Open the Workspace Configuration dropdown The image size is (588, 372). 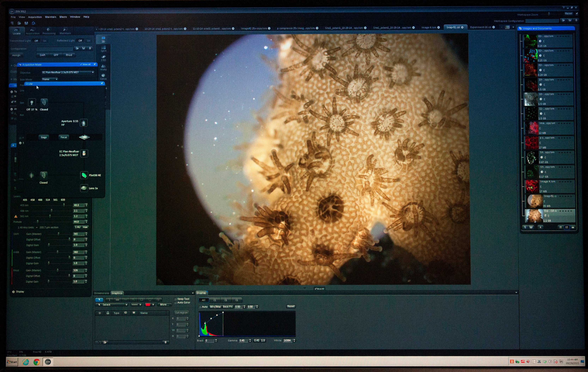pyautogui.click(x=542, y=21)
